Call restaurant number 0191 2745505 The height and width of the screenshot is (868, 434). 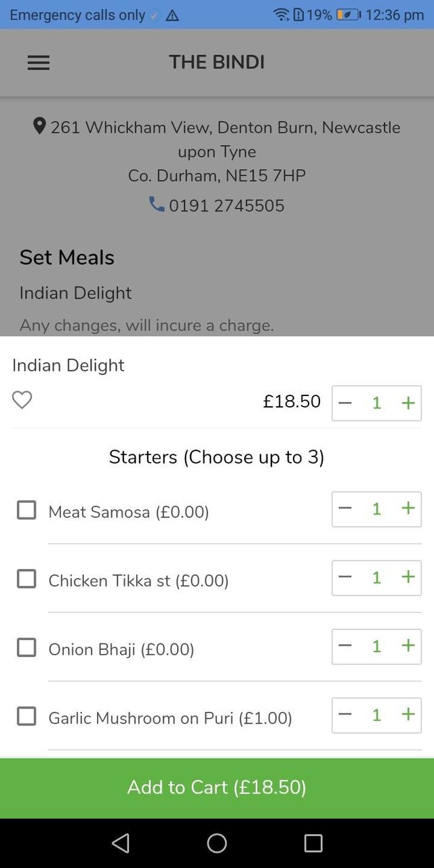pos(226,205)
